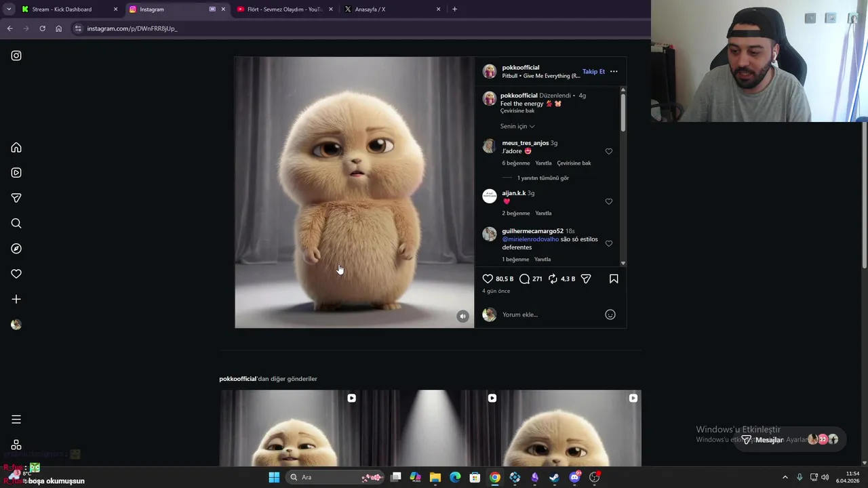Open the Mesajlar messages popup
Viewport: 868px width, 488px height.
[790, 439]
